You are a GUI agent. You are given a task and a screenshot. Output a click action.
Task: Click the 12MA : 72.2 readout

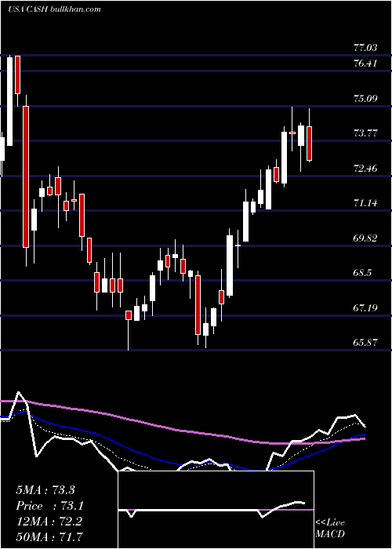click(x=49, y=522)
